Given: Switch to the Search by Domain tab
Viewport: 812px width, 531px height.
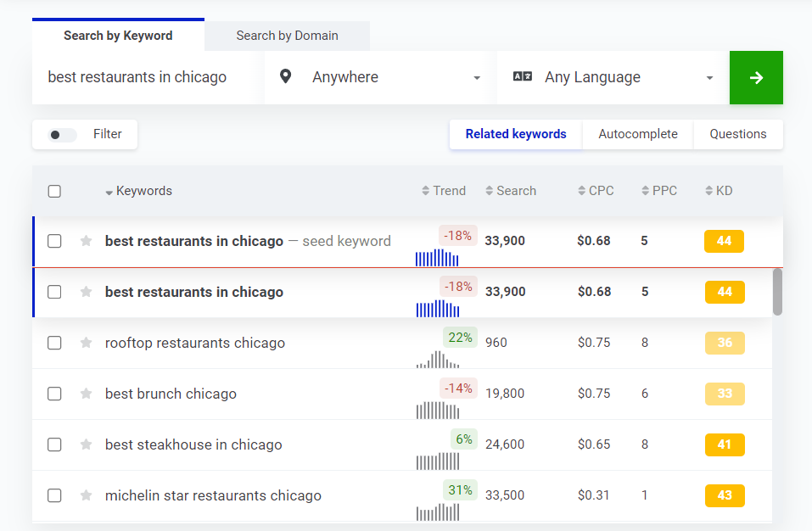Looking at the screenshot, I should click(287, 36).
